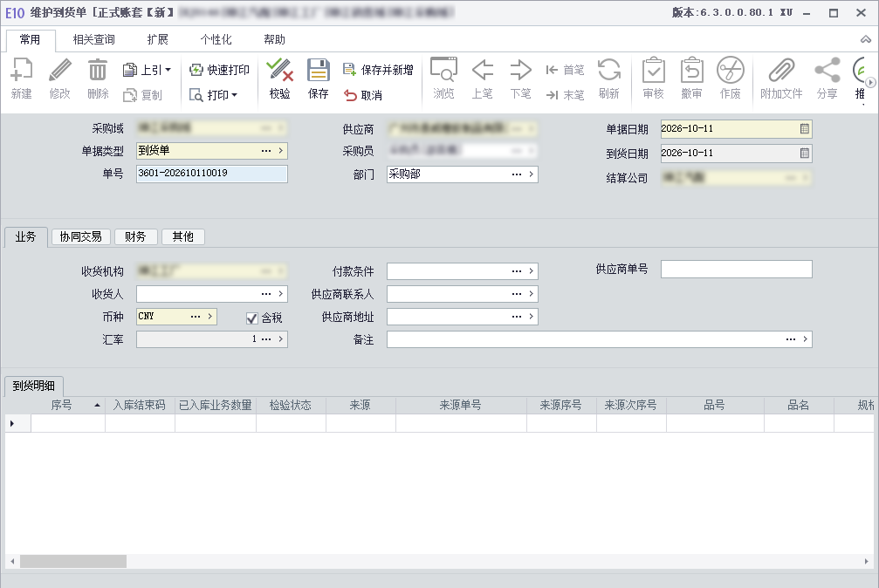Switch to 扩展 ribbon tab
This screenshot has width=879, height=588.
tap(157, 40)
